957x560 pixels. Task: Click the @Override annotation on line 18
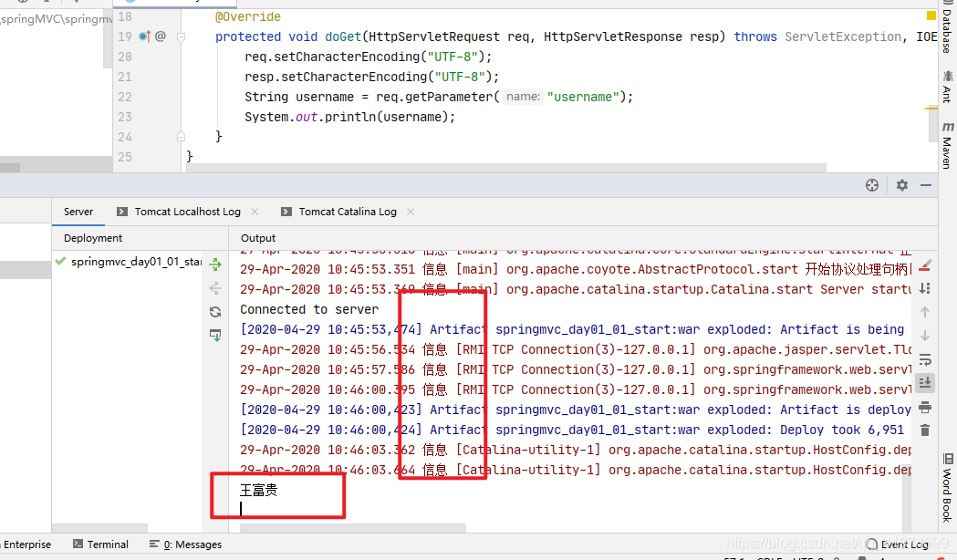pos(248,17)
